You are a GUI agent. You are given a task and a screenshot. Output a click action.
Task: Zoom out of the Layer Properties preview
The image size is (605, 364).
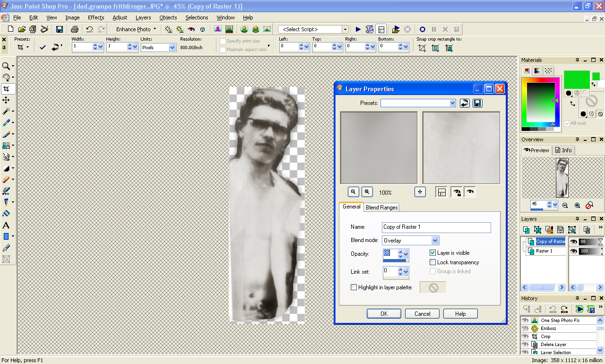click(x=353, y=192)
